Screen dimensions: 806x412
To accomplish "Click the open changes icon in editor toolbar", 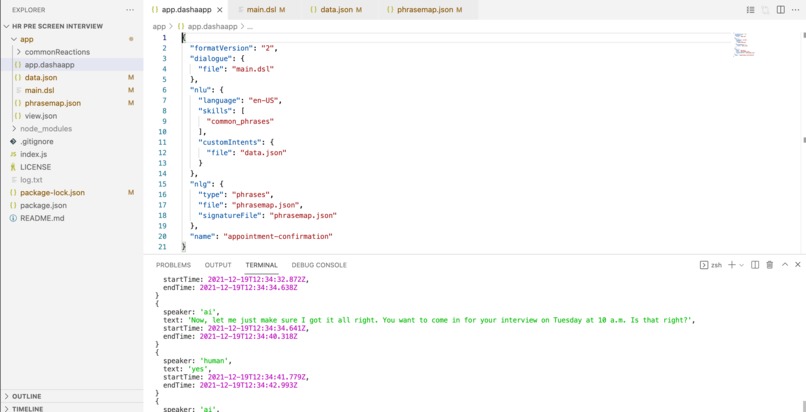I will click(750, 10).
